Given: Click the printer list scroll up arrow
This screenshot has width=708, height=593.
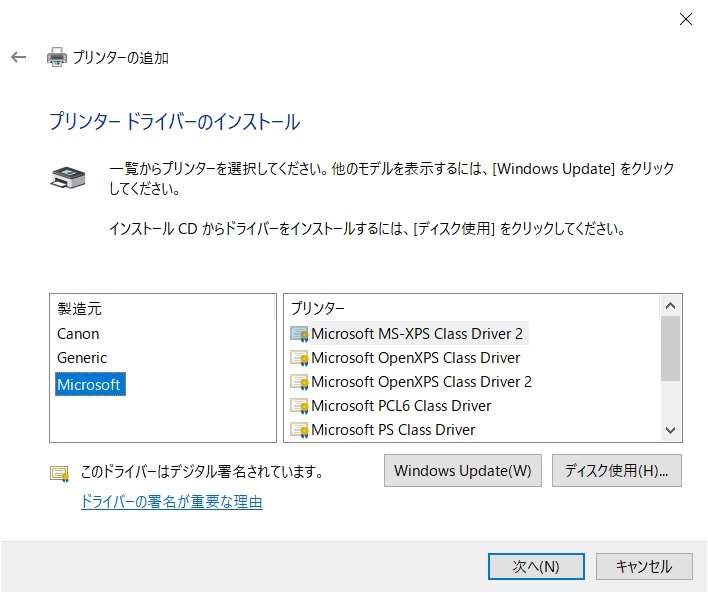Looking at the screenshot, I should click(x=671, y=306).
